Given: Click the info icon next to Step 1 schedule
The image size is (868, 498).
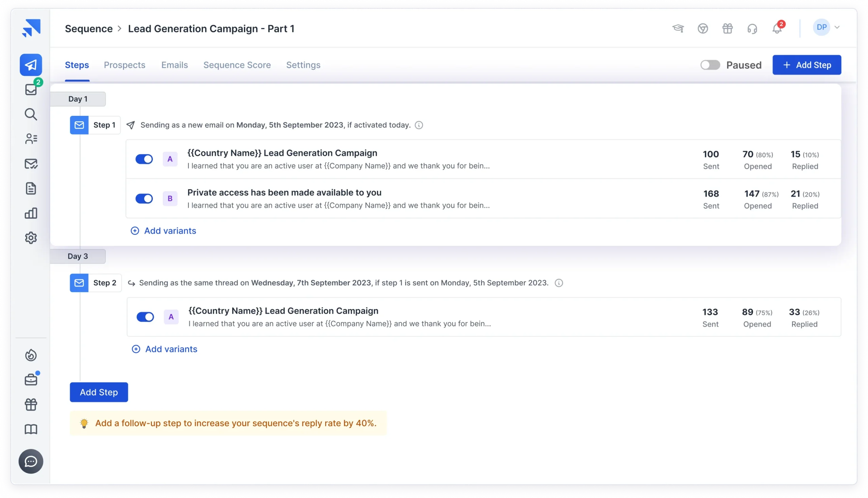Looking at the screenshot, I should point(419,125).
